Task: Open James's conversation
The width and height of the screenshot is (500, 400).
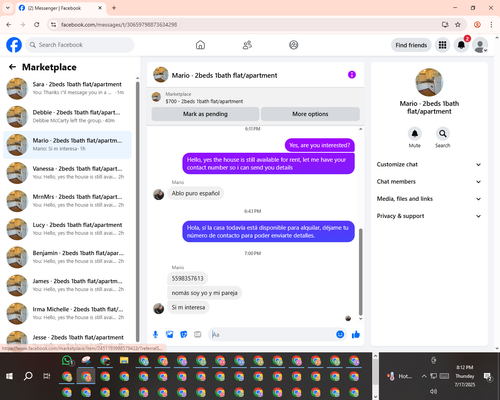Action: tap(68, 285)
